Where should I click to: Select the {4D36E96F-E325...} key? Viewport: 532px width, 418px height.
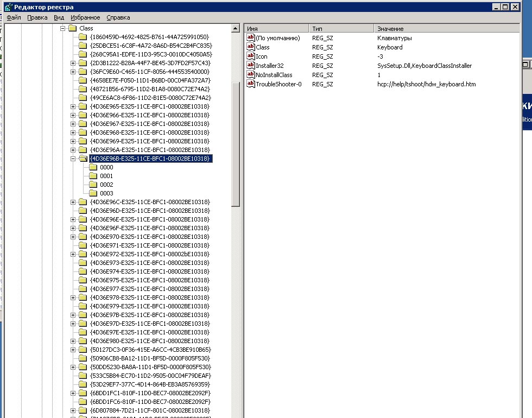[150, 228]
